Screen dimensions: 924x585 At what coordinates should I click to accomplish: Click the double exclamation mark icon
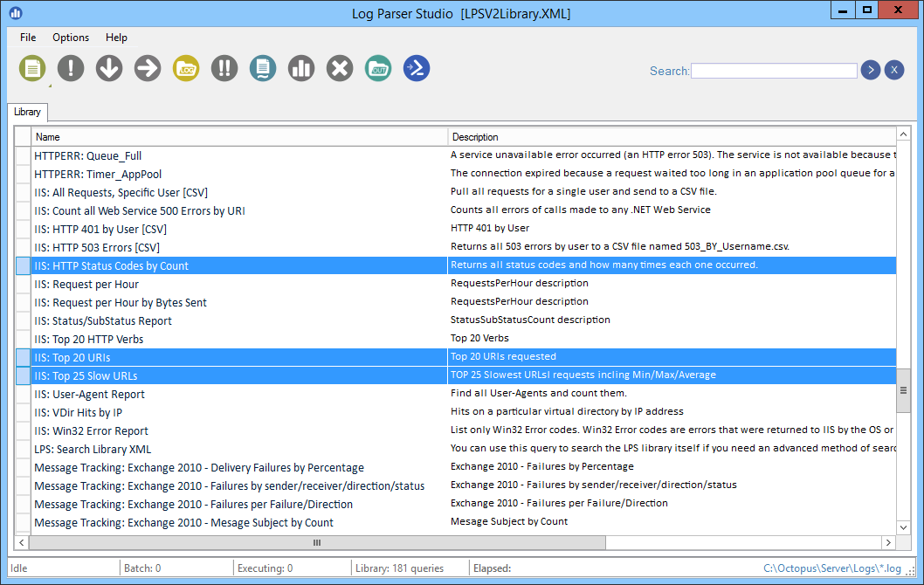pyautogui.click(x=224, y=68)
